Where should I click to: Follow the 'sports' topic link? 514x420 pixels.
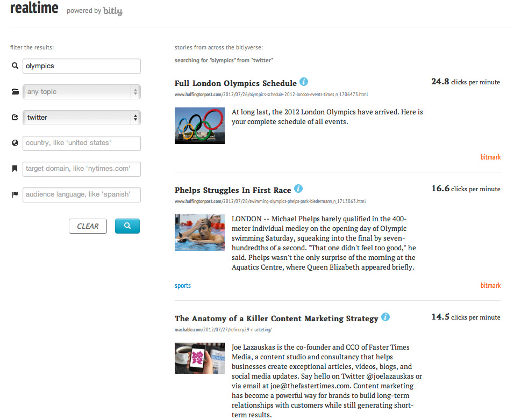coord(183,286)
